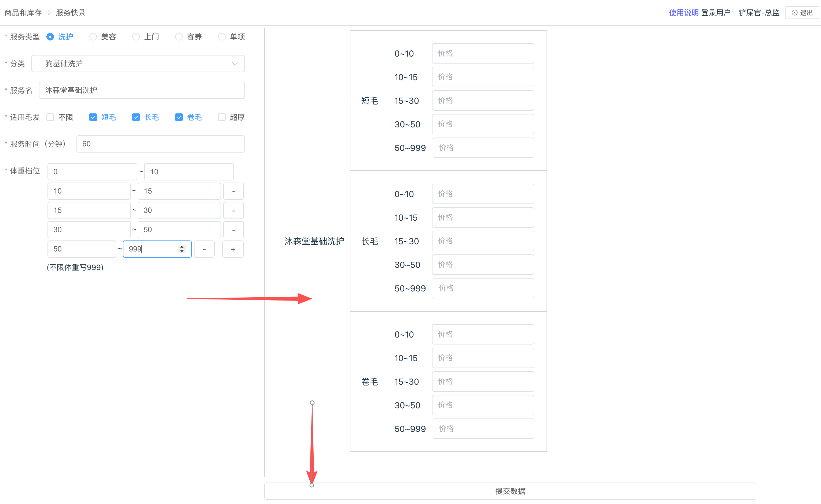Click the 提交数据 submit button

point(510,491)
